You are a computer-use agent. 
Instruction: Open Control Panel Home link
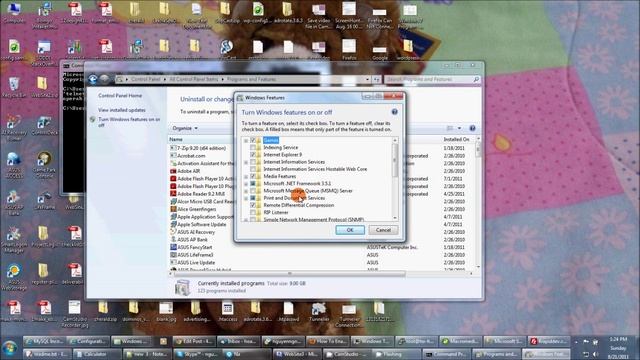120,96
